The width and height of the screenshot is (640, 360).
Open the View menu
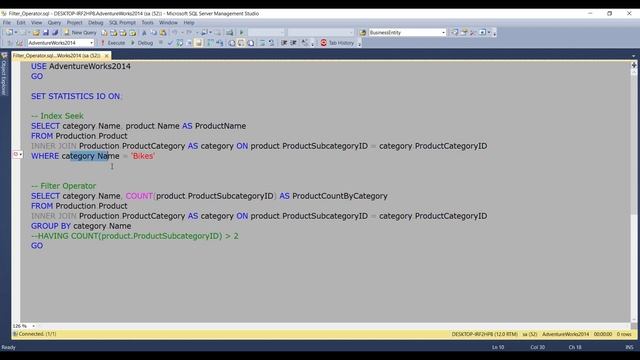[36, 22]
